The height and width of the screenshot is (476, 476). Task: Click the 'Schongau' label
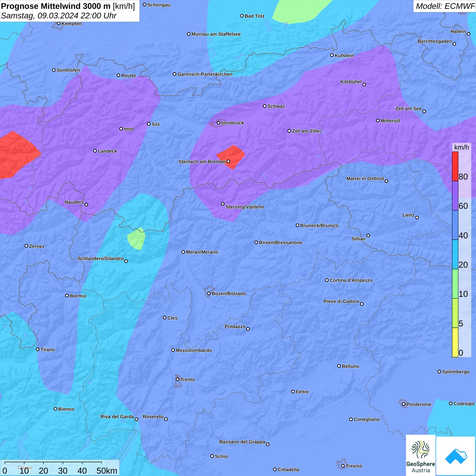159,5
